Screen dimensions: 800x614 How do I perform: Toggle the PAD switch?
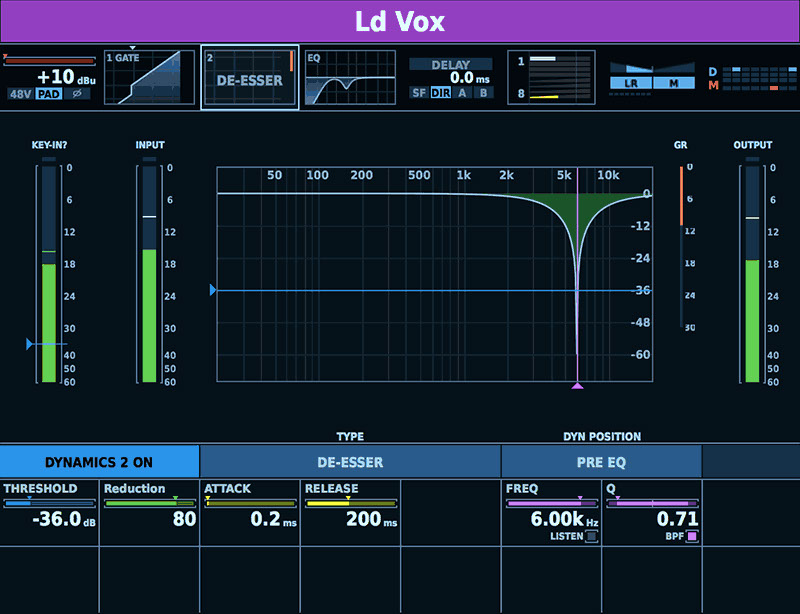click(48, 94)
